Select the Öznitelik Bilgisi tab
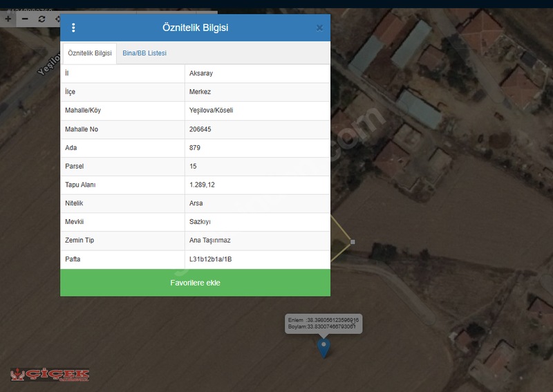This screenshot has width=553, height=392. pyautogui.click(x=90, y=53)
